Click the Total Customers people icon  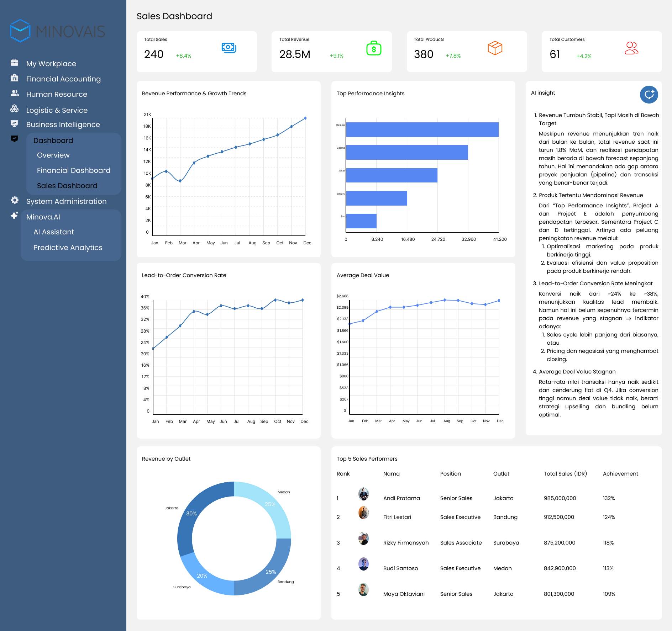click(x=631, y=48)
